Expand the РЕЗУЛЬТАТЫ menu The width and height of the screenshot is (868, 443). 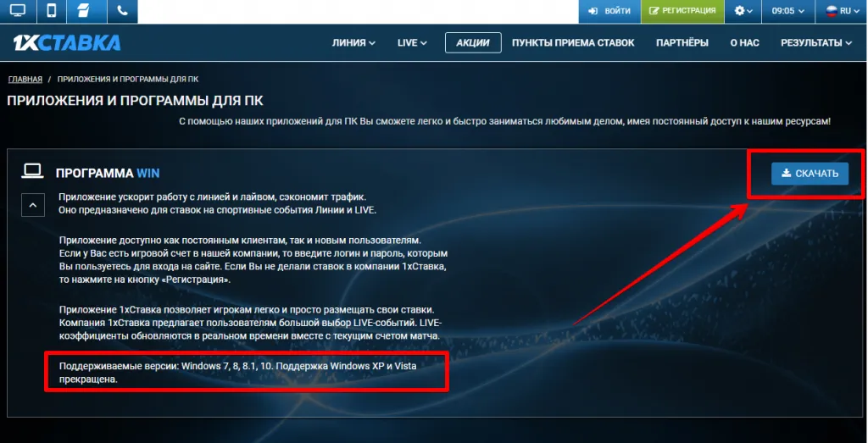pyautogui.click(x=816, y=42)
